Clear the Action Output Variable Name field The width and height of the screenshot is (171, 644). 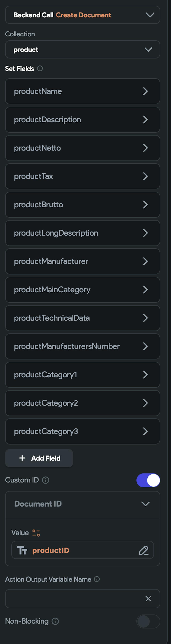click(148, 598)
